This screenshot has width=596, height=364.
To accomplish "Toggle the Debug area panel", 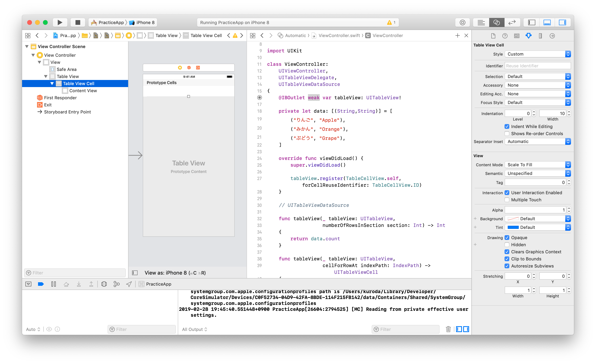I will (x=547, y=22).
